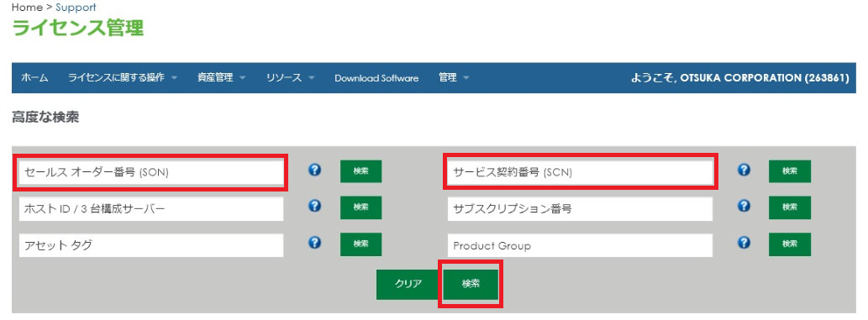Click help icon beside アセット タグ field
This screenshot has height=320, width=868.
(x=314, y=243)
